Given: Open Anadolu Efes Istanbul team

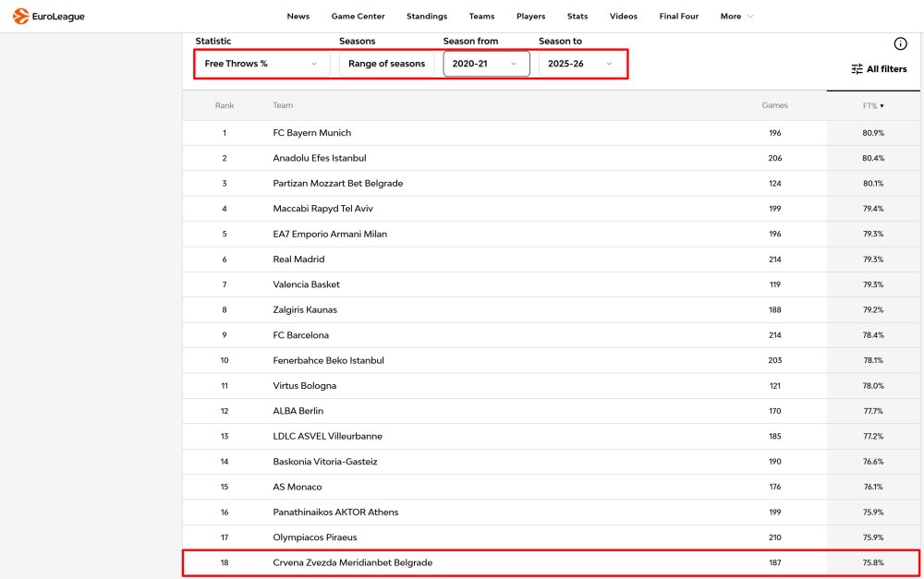Looking at the screenshot, I should pos(320,158).
